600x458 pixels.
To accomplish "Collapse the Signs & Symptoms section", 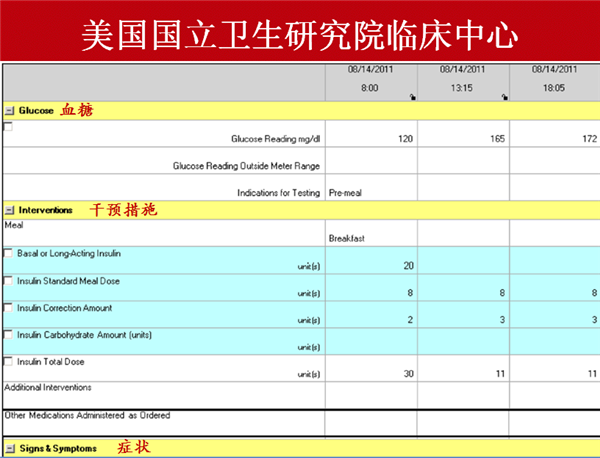I will coord(10,448).
